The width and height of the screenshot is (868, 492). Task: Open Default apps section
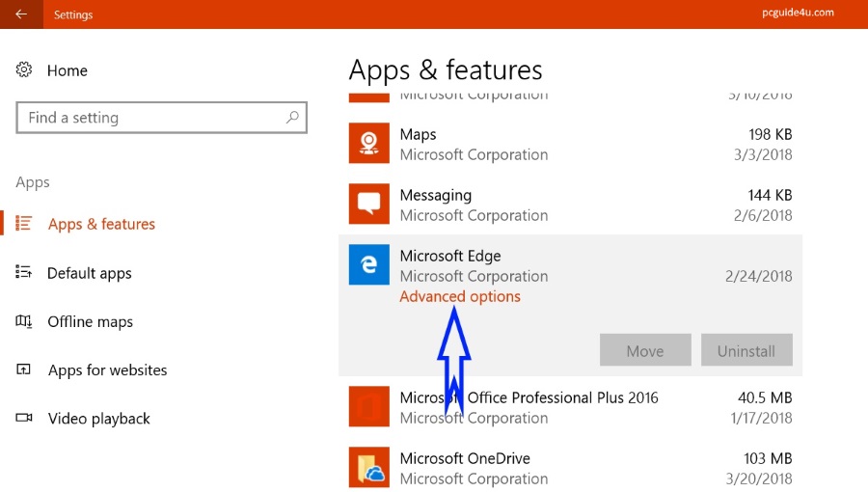point(89,273)
